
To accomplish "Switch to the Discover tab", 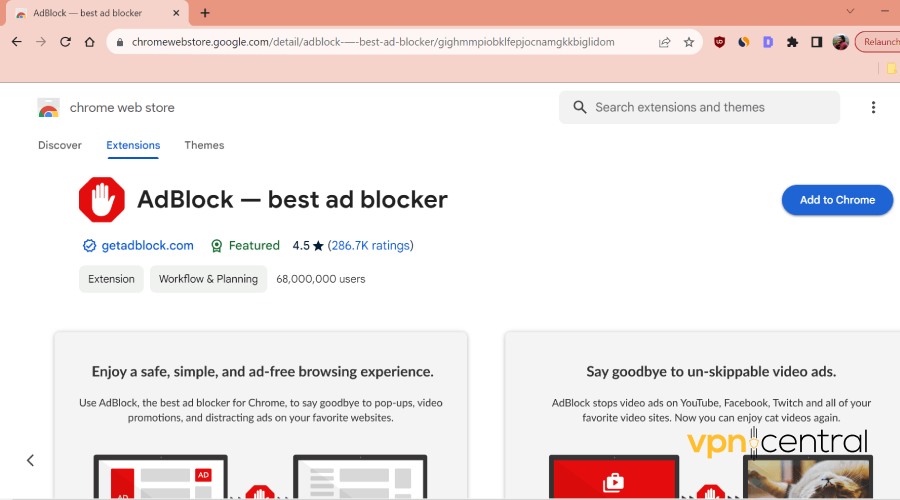I will (60, 145).
